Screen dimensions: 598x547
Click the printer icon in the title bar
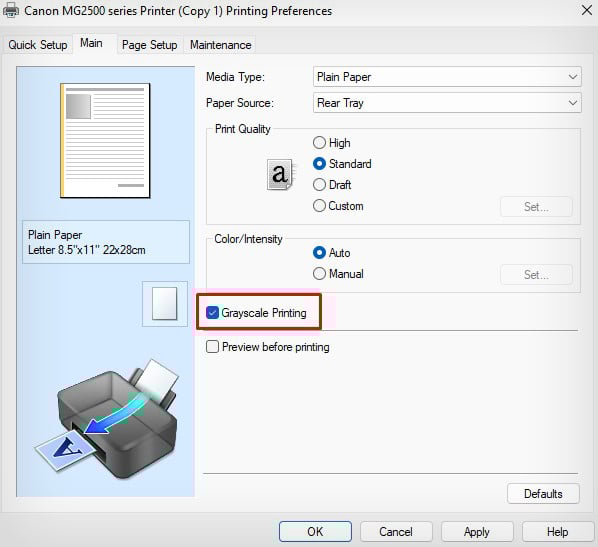[x=11, y=10]
